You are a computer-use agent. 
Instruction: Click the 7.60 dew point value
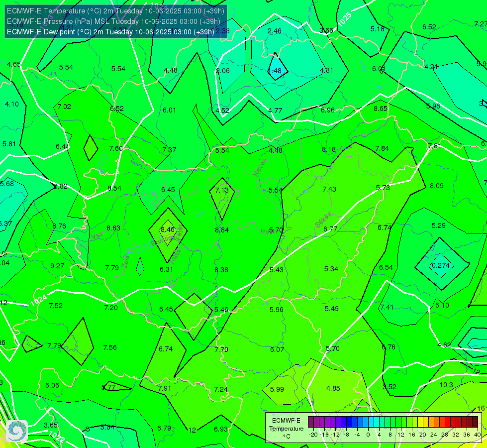click(116, 148)
